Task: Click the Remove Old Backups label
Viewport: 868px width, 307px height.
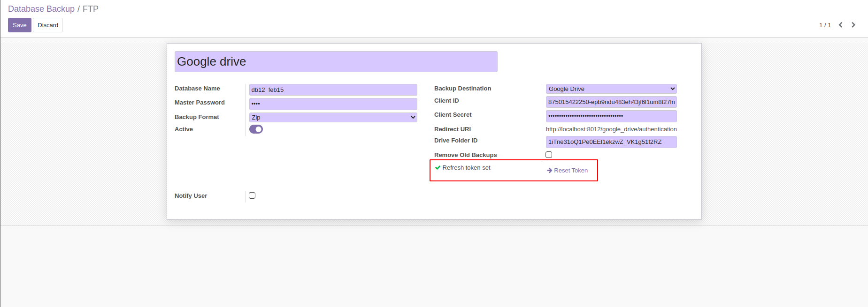Action: click(x=465, y=155)
